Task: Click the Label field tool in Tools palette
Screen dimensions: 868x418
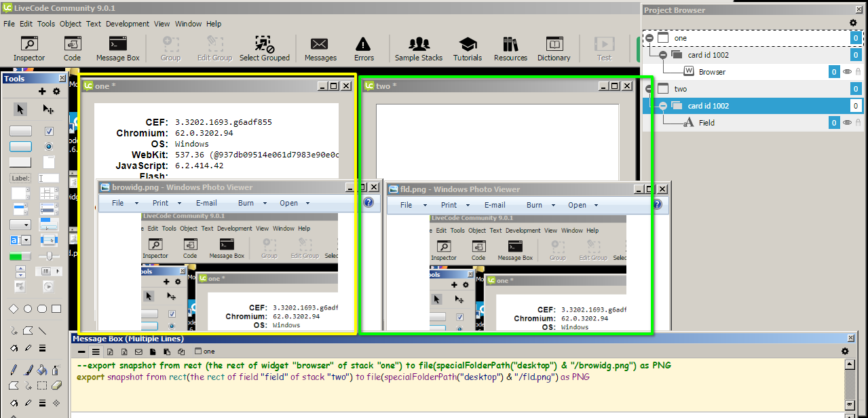Action: coord(20,178)
